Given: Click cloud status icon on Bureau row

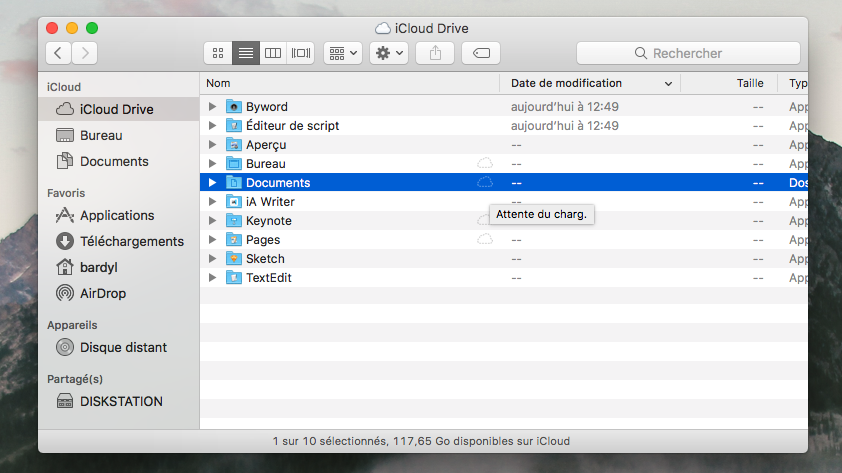Looking at the screenshot, I should click(485, 163).
